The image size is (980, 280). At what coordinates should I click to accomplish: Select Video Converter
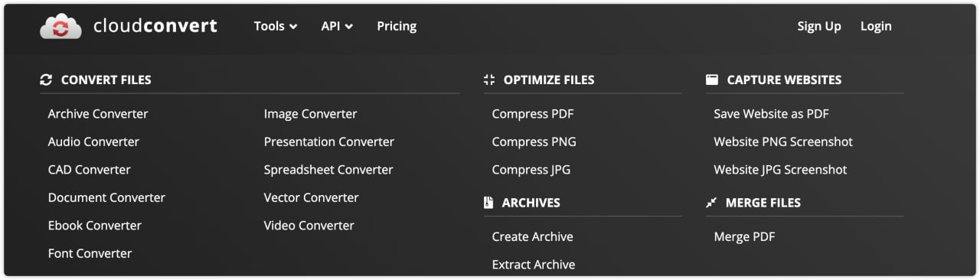coord(309,225)
